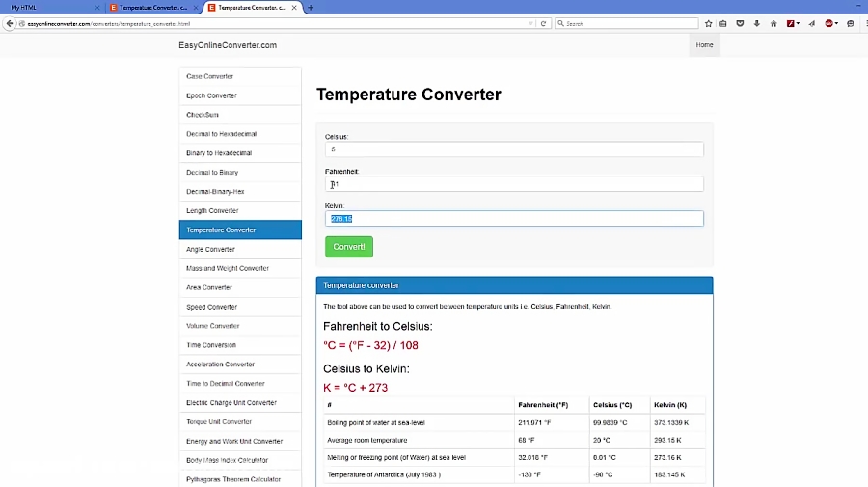868x487 pixels.
Task: Click the °C = (°F - 32) / 108 formula
Action: (x=371, y=345)
